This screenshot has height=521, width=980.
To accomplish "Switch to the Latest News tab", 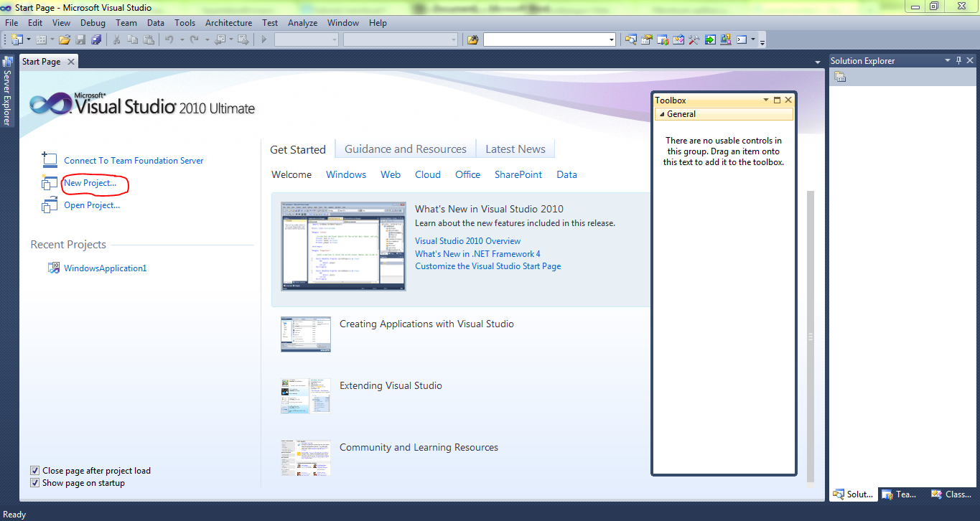I will (x=515, y=149).
